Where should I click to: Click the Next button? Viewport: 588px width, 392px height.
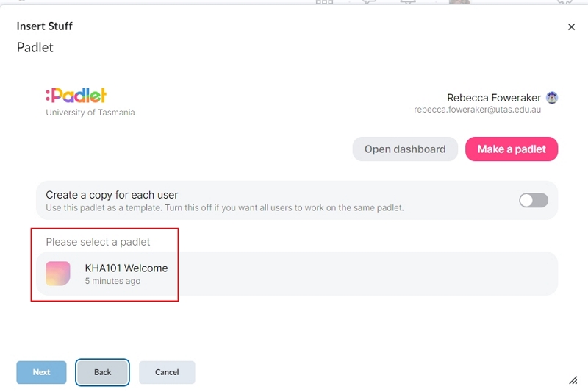point(41,372)
